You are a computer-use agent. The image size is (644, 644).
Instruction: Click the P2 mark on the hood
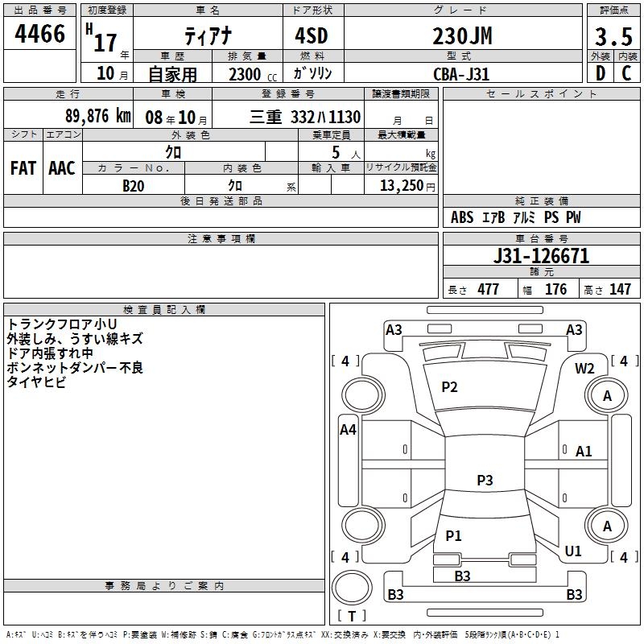coord(449,387)
